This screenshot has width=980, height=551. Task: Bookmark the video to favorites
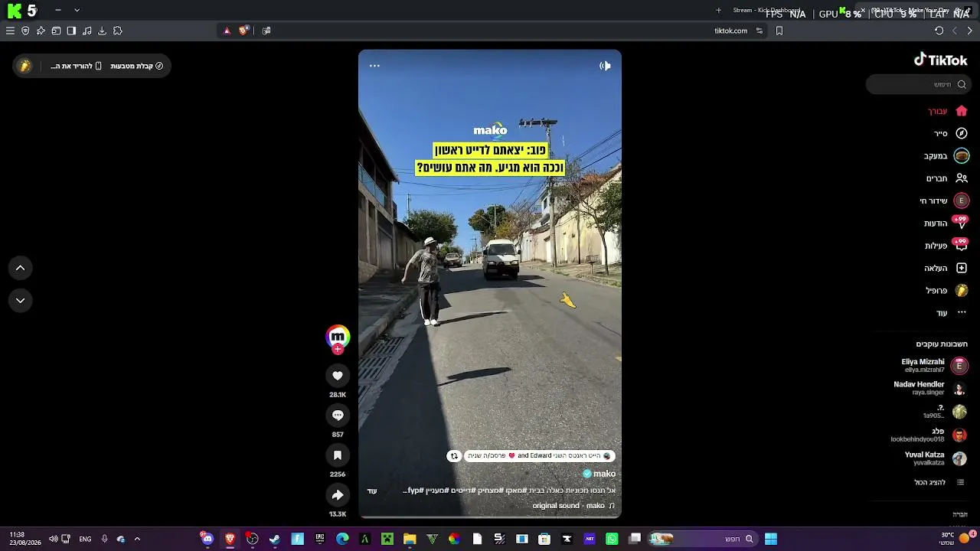338,455
